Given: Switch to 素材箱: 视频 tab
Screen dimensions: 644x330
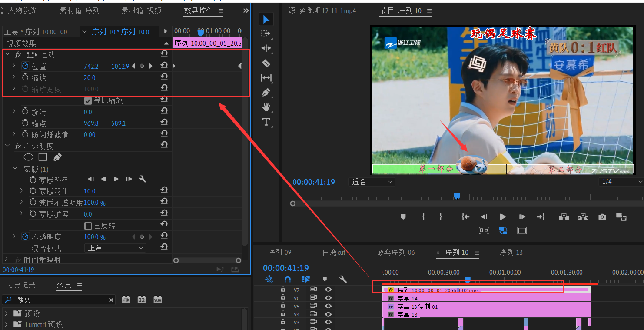Looking at the screenshot, I should 142,10.
